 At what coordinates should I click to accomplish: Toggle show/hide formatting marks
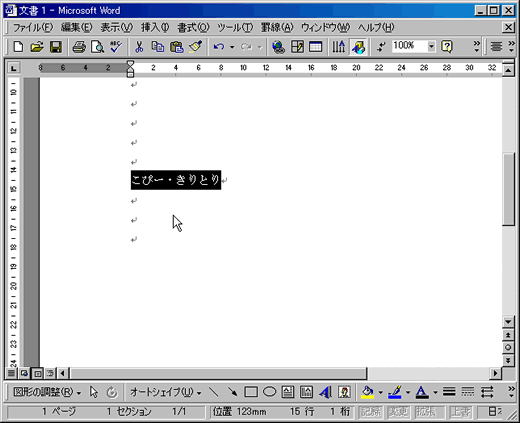(381, 47)
